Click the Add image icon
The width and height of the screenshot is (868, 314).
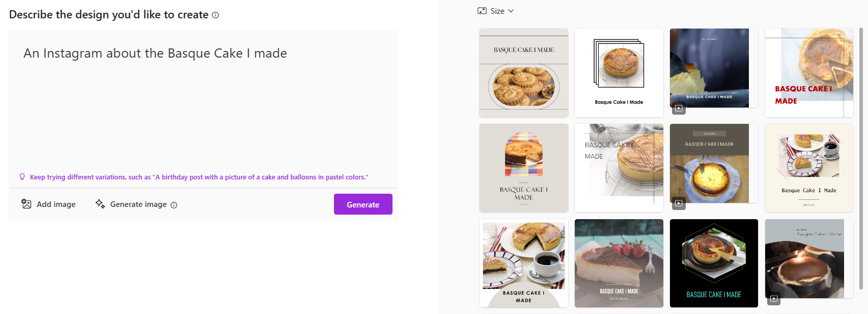(x=26, y=204)
